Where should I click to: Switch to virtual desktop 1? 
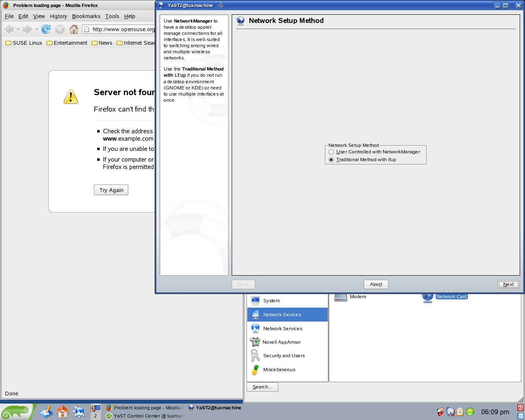click(x=96, y=408)
